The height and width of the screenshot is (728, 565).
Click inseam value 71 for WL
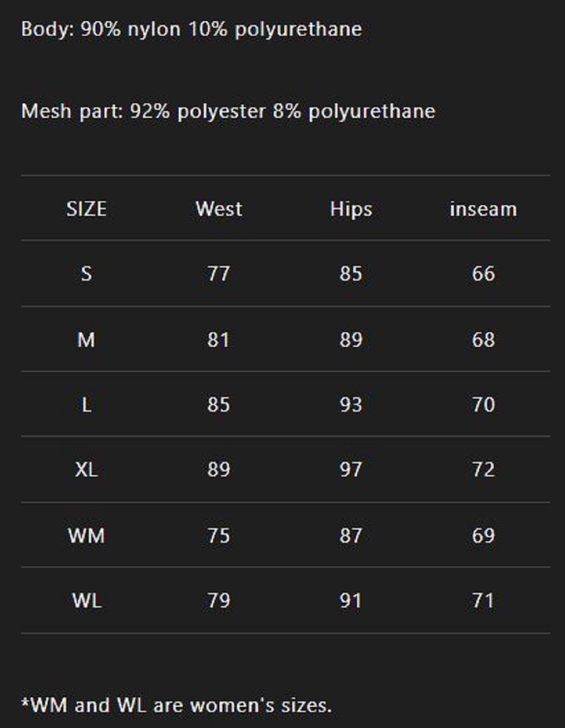click(x=483, y=601)
